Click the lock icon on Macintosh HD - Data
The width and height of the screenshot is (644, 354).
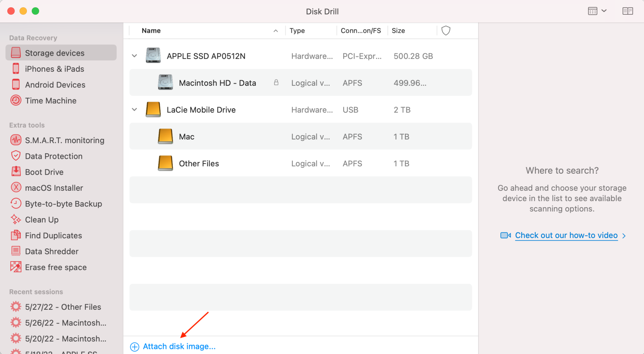[276, 82]
